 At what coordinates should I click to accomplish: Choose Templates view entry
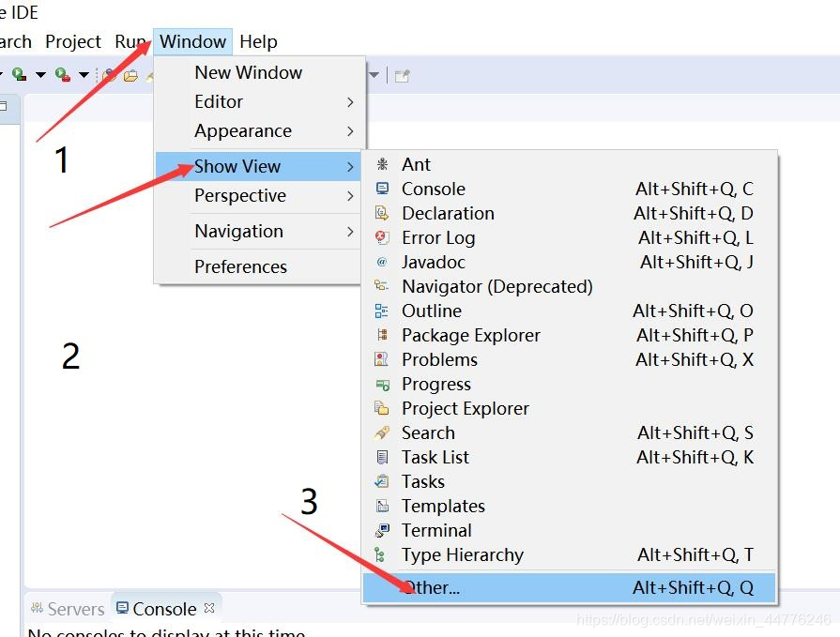(x=569, y=506)
